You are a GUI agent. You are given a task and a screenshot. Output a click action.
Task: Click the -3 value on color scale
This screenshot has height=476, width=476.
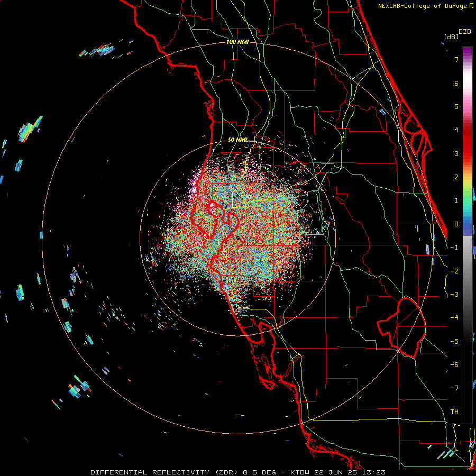pyautogui.click(x=454, y=295)
